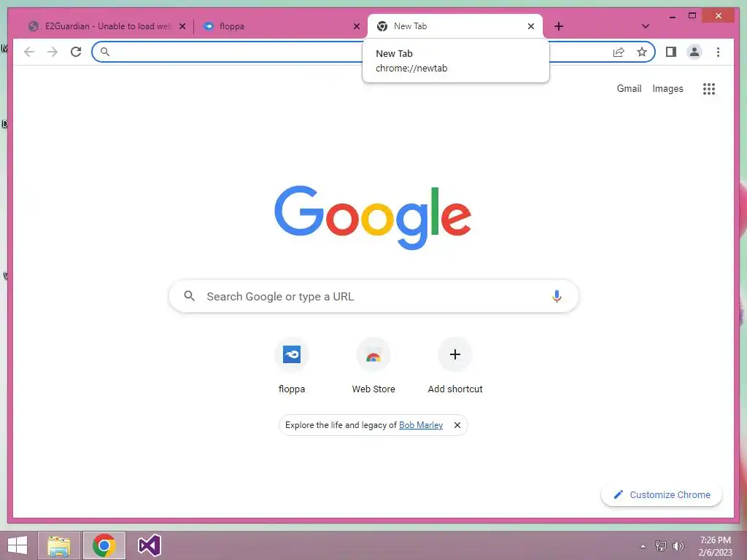
Task: Dismiss the Bob Marley promo
Action: [x=457, y=425]
